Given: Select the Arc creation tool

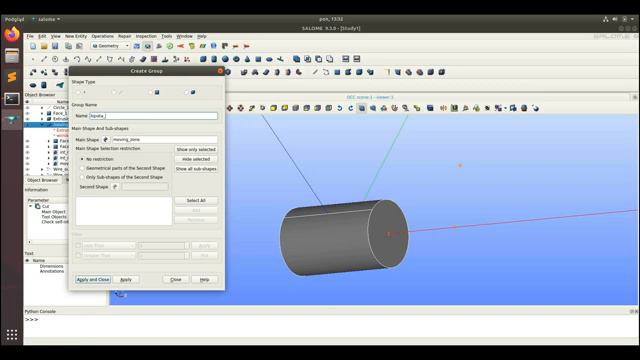Looking at the screenshot, I should 77,59.
